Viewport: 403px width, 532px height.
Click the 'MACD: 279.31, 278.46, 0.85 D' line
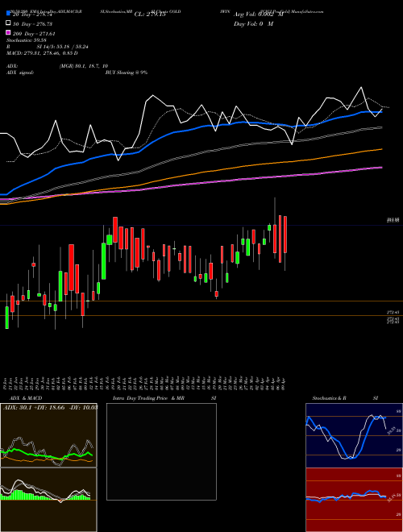click(42, 53)
